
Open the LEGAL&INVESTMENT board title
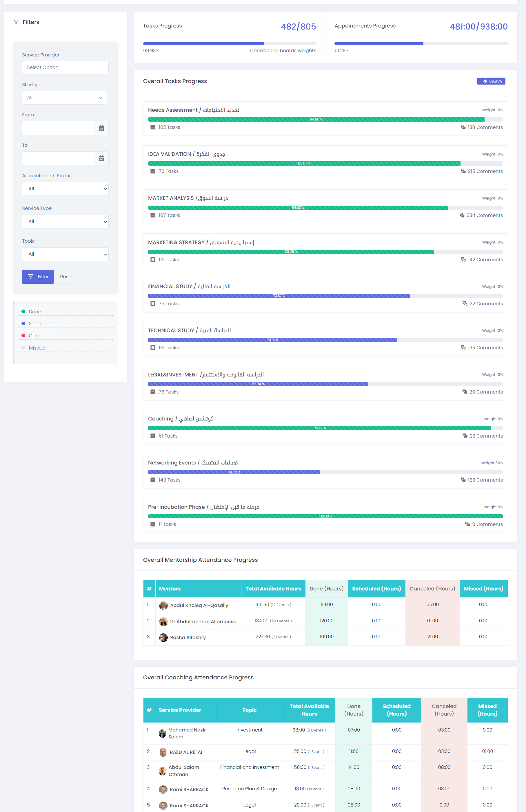[x=206, y=375]
